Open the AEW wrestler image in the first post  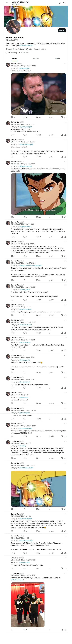click(39, 94)
